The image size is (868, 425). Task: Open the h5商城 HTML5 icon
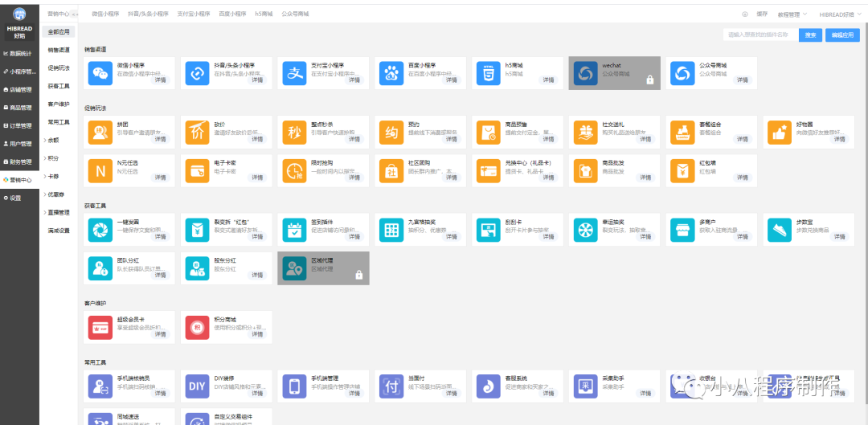488,73
